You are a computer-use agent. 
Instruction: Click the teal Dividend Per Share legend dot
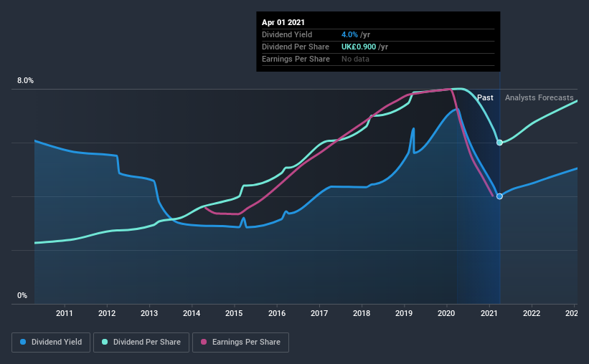pyautogui.click(x=105, y=342)
